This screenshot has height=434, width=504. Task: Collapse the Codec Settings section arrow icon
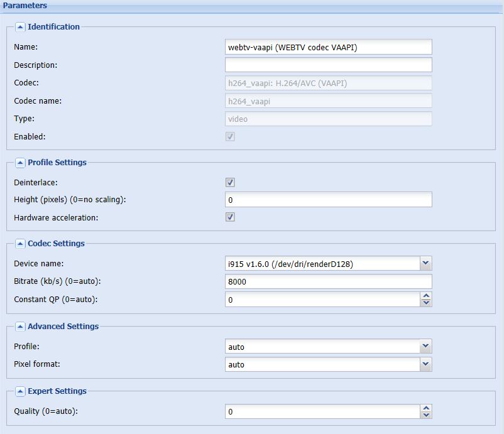(20, 244)
